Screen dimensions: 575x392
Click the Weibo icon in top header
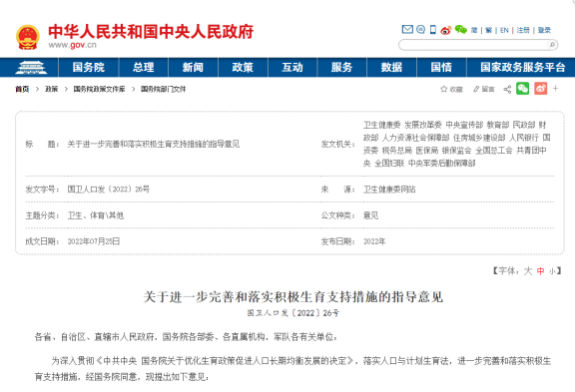click(x=446, y=30)
